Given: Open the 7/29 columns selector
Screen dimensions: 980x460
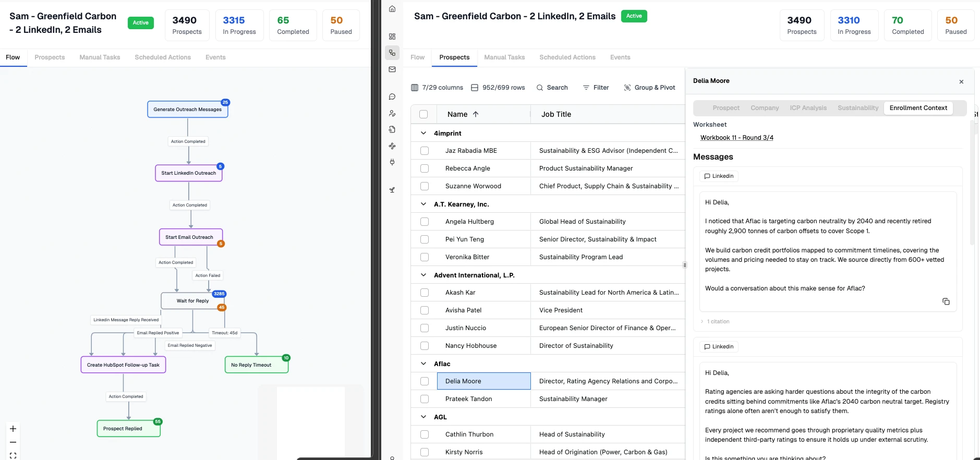Looking at the screenshot, I should coord(437,88).
